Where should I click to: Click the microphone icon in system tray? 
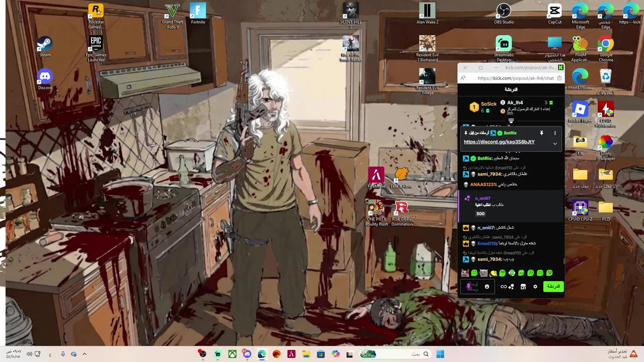tap(63, 354)
